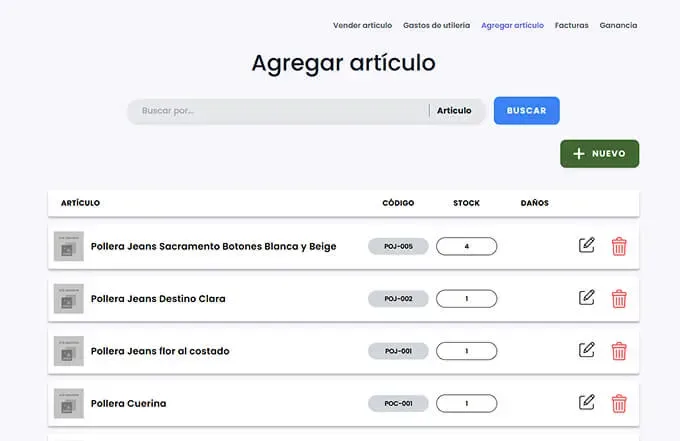Image resolution: width=680 pixels, height=441 pixels.
Task: Click thumbnail of Pollera Jeans Destino Clara
Action: pos(69,298)
